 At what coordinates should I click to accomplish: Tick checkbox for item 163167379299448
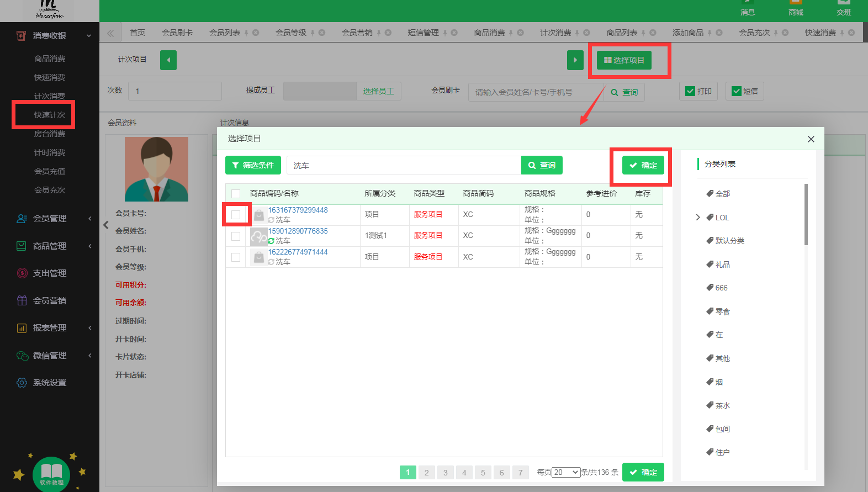pyautogui.click(x=236, y=215)
